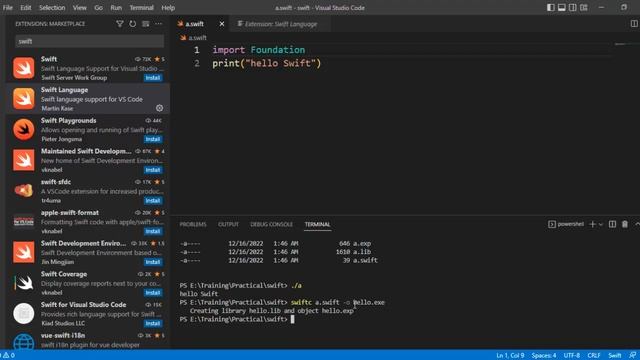Screen dimensions: 640x360
Task: Open a.swift breadcrumb above editor
Action: [x=193, y=38]
